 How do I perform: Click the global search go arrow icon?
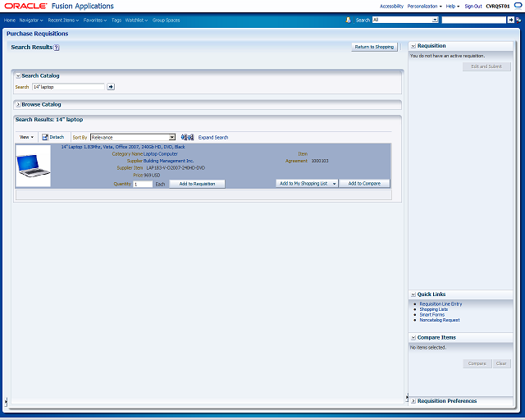pos(510,20)
